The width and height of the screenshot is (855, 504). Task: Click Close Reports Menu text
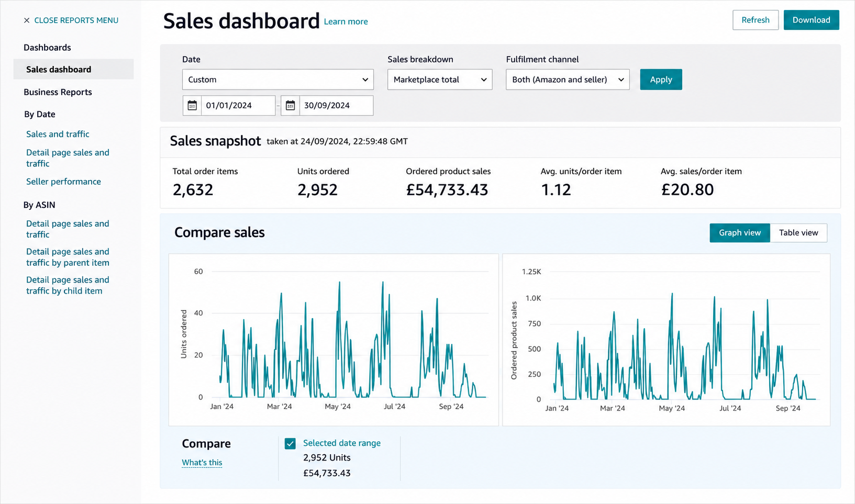(76, 20)
